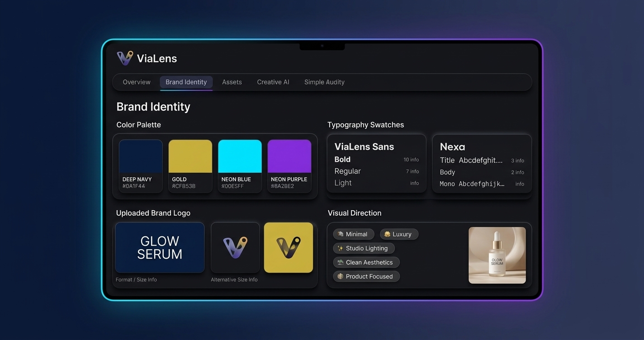Select the Nexa Title sample row
The image size is (644, 340).
pyautogui.click(x=482, y=161)
